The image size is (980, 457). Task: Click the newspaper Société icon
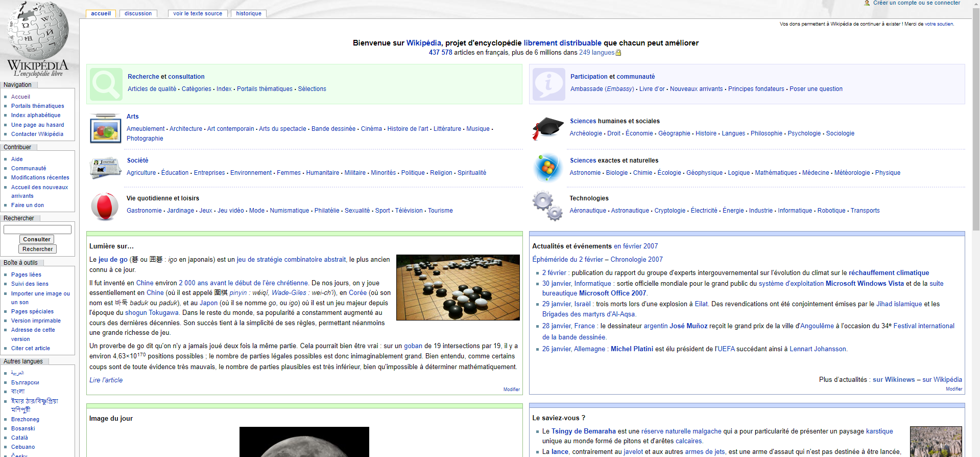coord(105,168)
